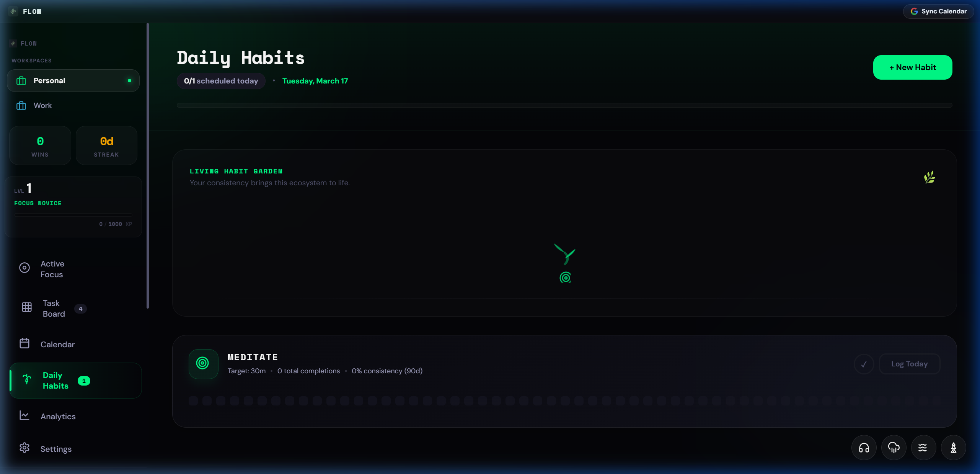Click the sprout plant in the garden

(565, 254)
